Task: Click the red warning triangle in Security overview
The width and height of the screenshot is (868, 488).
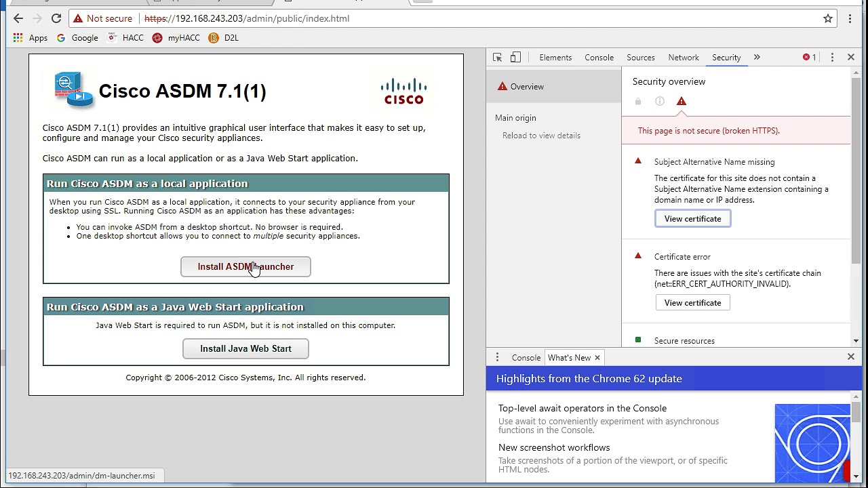Action: [x=682, y=102]
